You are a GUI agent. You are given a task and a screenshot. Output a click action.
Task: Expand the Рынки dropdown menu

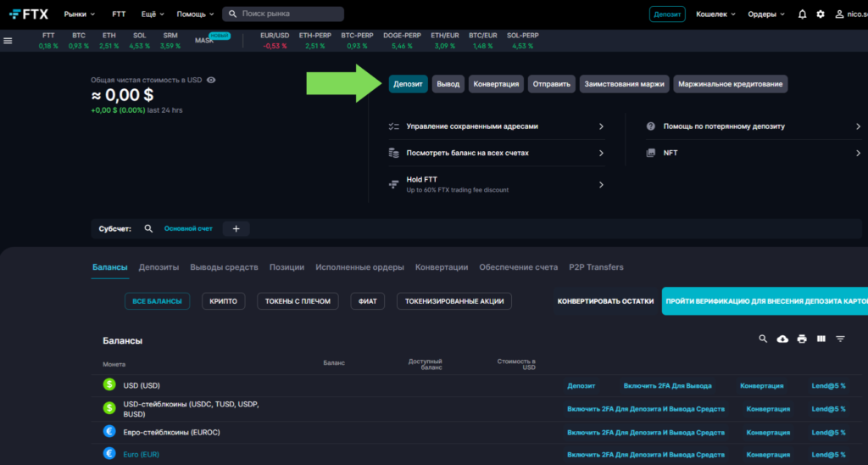[x=80, y=14]
